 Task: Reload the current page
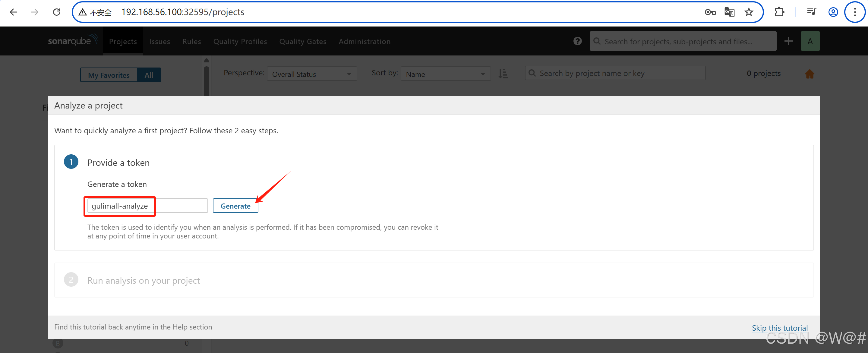click(57, 12)
